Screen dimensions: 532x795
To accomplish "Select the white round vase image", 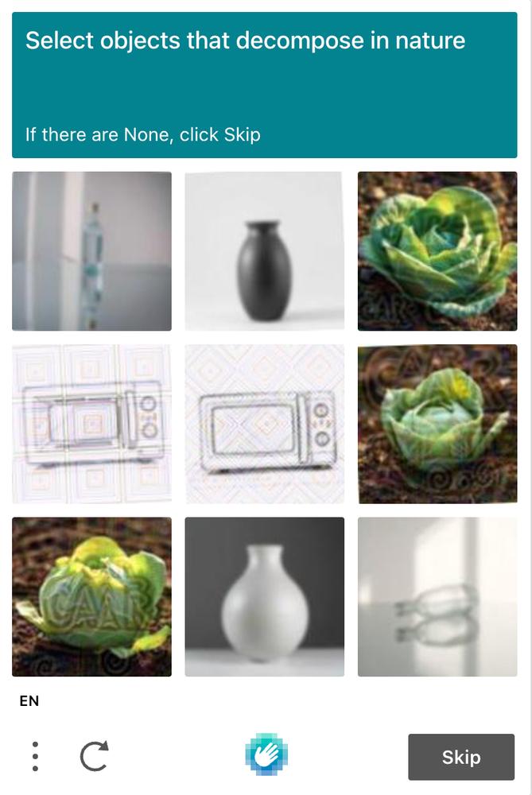I will pos(264,597).
